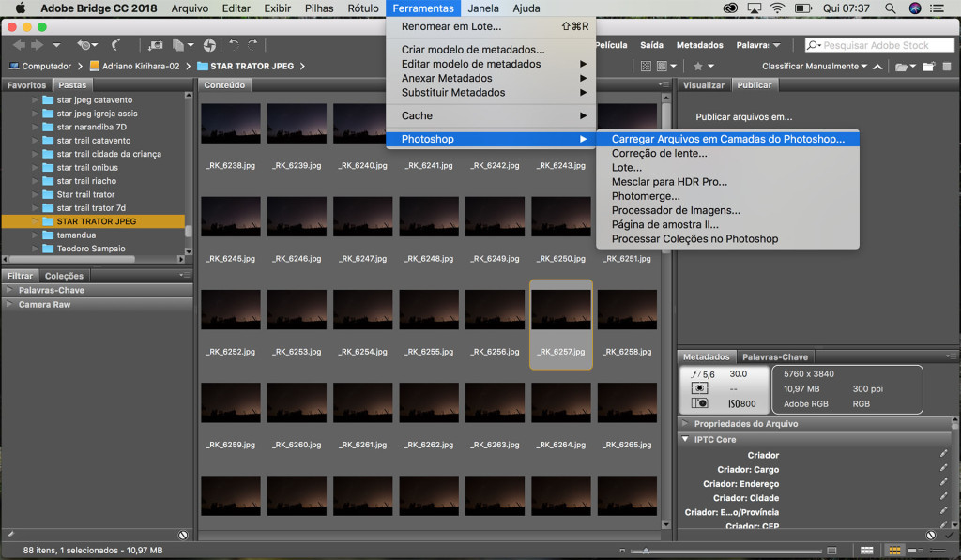This screenshot has width=961, height=560.
Task: Expand the Camera Raw filter section
Action: (9, 304)
